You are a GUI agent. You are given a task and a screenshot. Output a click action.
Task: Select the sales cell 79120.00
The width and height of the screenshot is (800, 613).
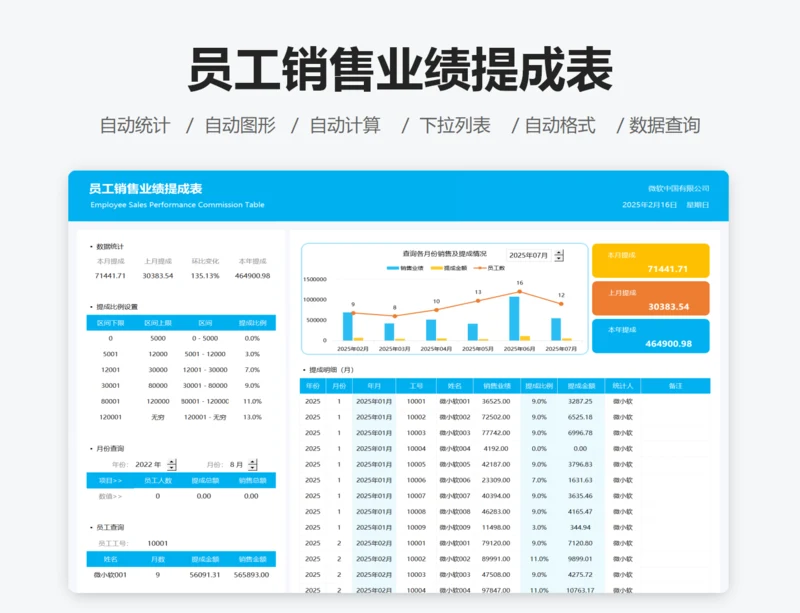(496, 543)
